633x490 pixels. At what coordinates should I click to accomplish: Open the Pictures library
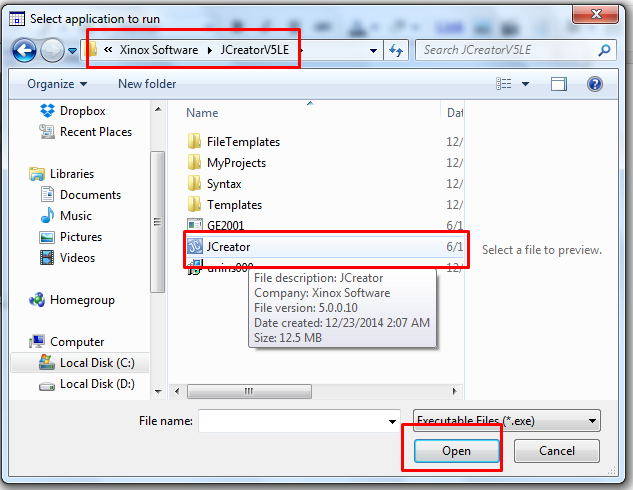pyautogui.click(x=80, y=237)
